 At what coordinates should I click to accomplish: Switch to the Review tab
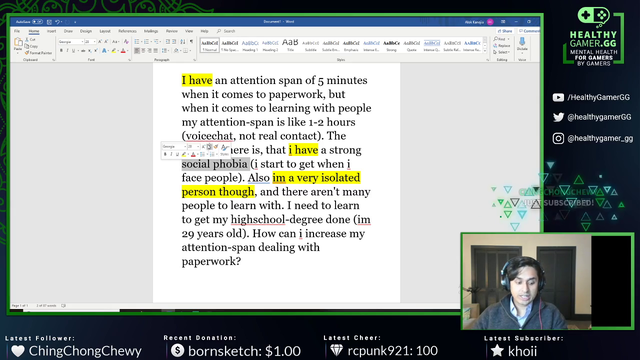coord(172,31)
